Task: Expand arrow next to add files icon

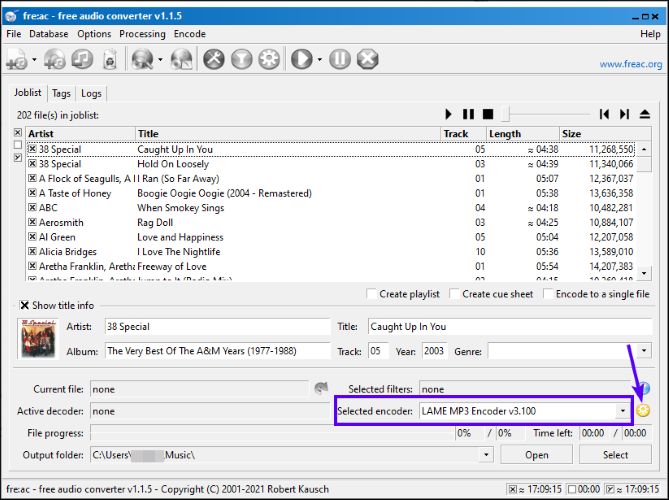Action: (x=34, y=59)
